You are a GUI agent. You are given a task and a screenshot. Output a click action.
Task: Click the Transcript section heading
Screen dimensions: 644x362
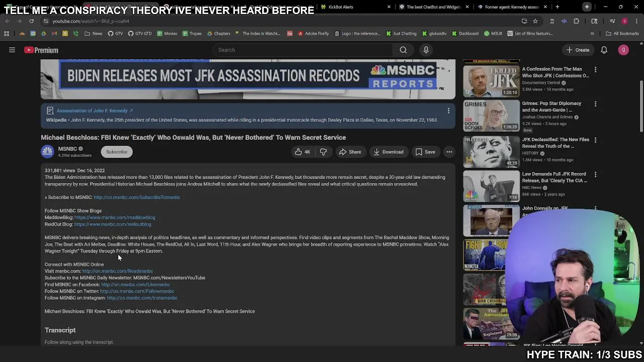[60, 330]
